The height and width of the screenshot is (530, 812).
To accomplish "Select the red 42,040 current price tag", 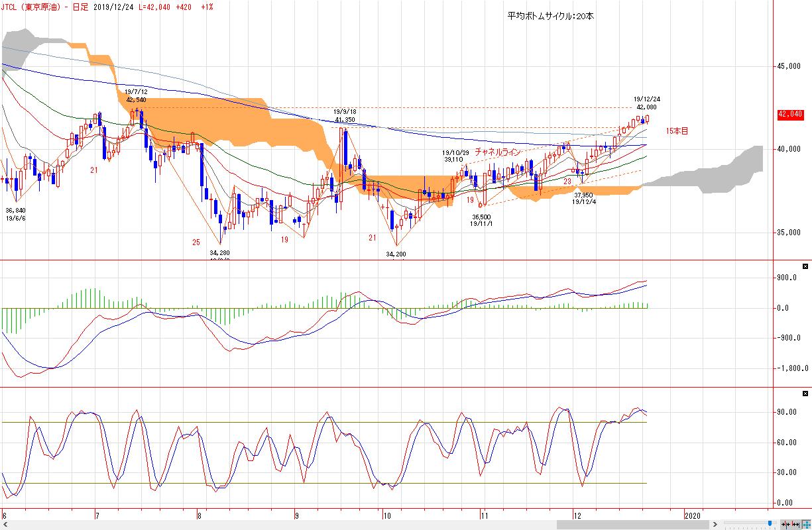I will [x=790, y=115].
